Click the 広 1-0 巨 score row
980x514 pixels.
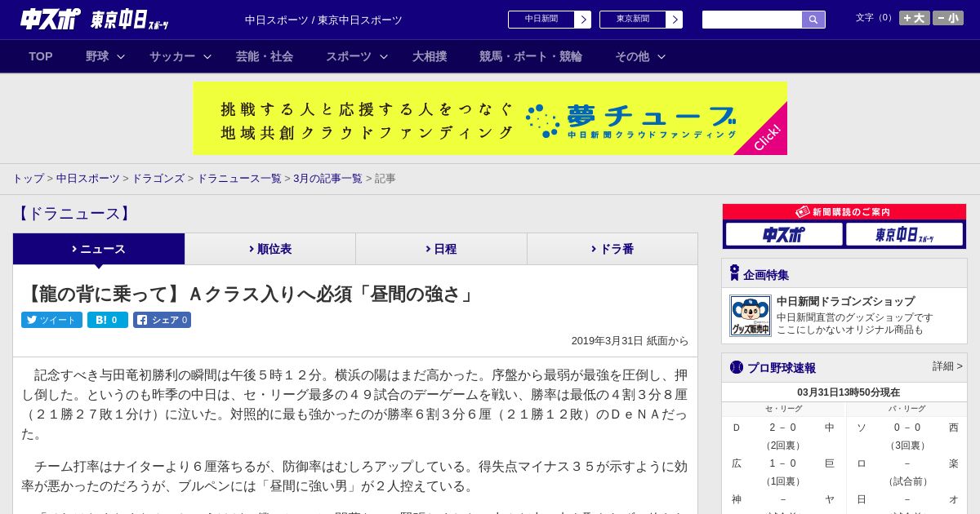click(783, 463)
